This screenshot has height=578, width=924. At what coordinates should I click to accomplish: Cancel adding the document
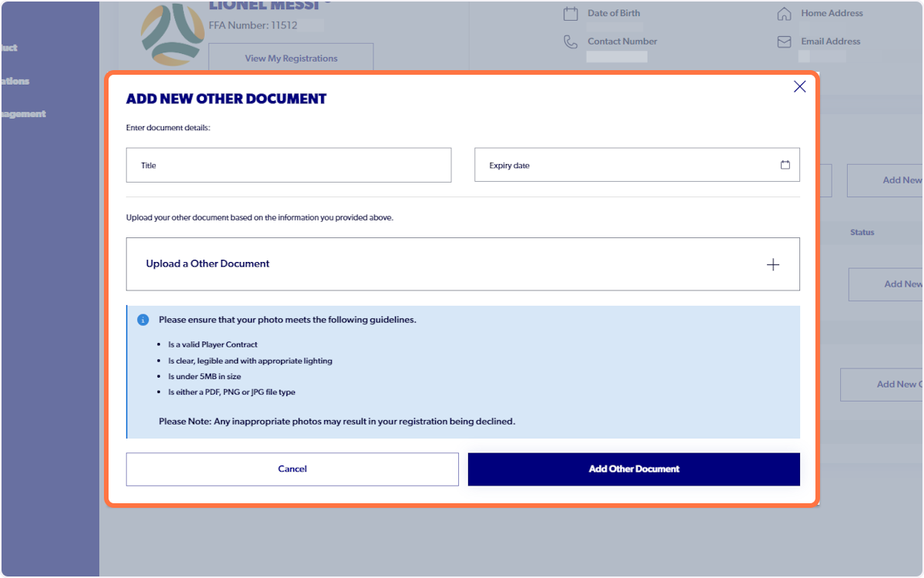[x=293, y=469]
